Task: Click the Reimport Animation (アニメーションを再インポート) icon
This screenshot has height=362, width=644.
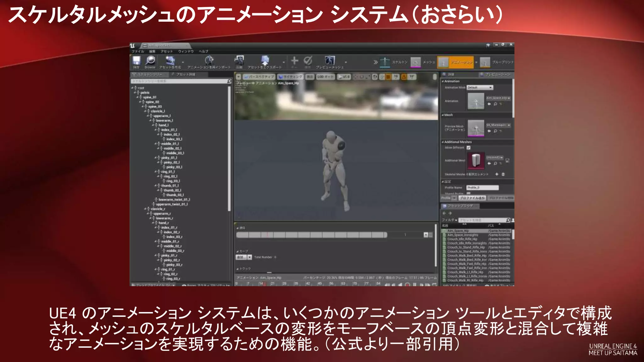Action: point(209,60)
